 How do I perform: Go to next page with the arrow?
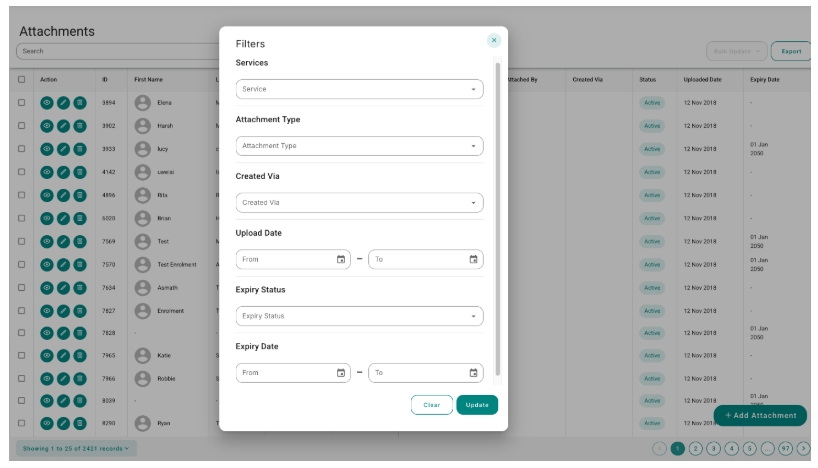pyautogui.click(x=803, y=448)
